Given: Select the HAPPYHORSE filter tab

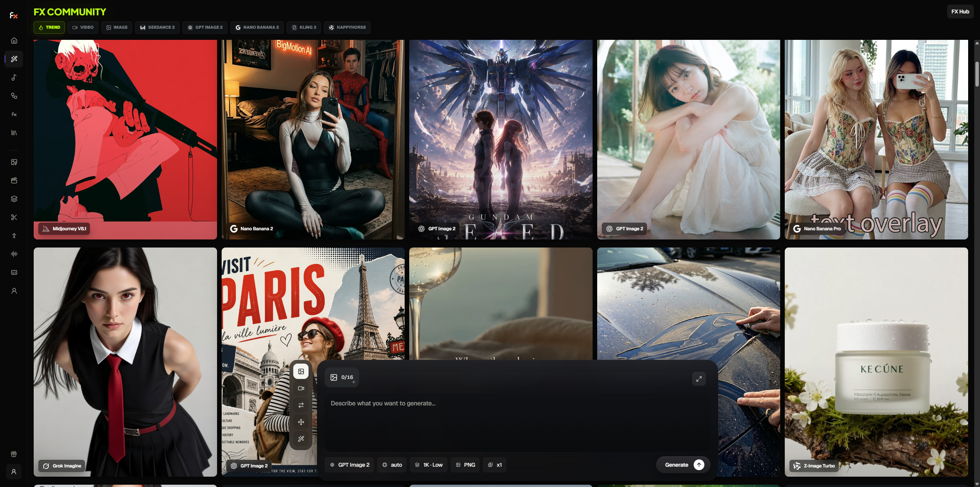Looking at the screenshot, I should pyautogui.click(x=347, y=28).
